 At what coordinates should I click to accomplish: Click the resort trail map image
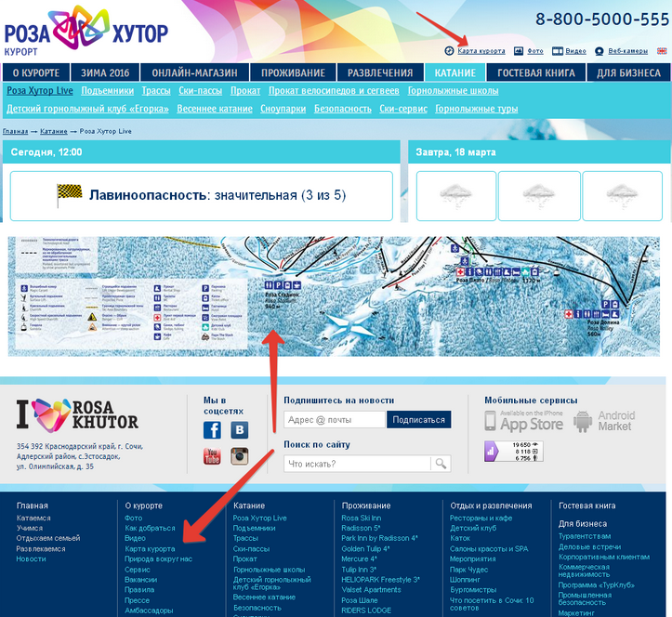coord(334,296)
